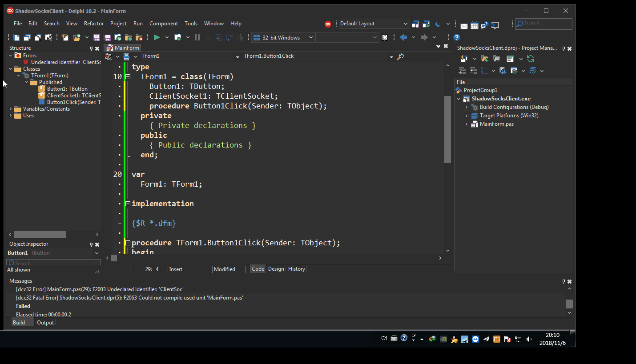Open the 32-bit Windows target dropdown
636x364 pixels.
click(x=310, y=37)
